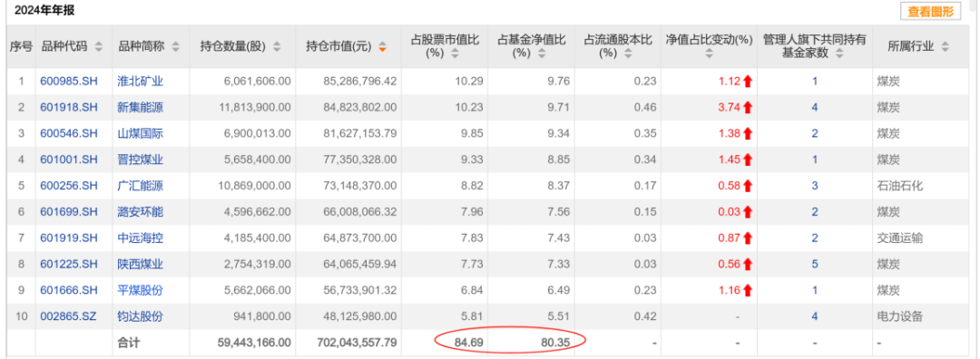
Task: Click red up arrow beside 0.87
Action: tap(748, 238)
